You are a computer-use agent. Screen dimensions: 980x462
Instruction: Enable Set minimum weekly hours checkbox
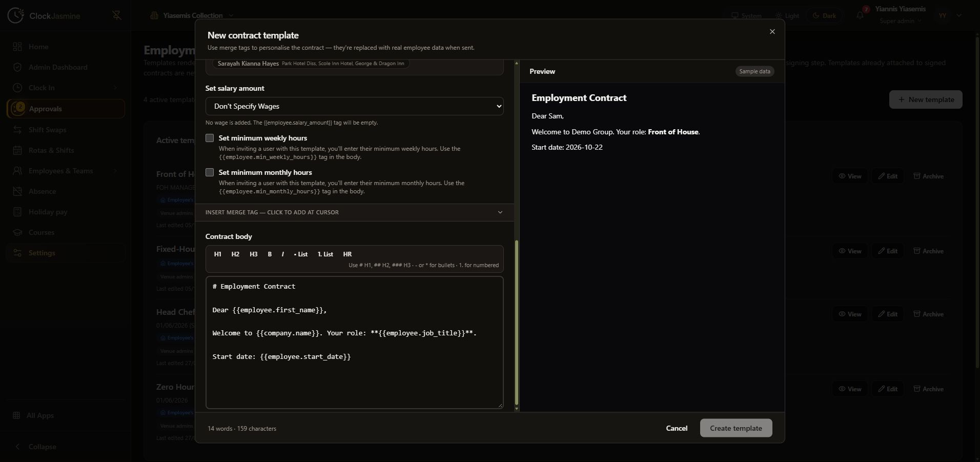click(210, 138)
